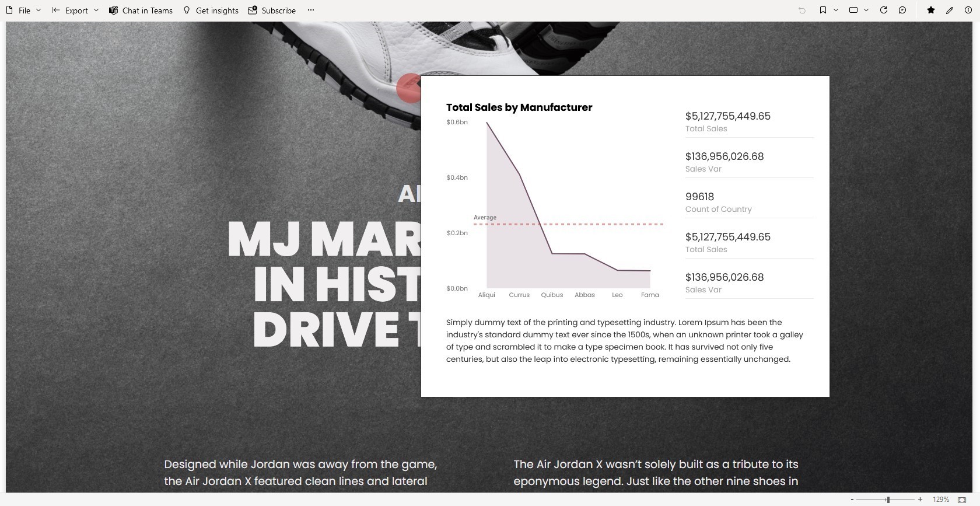The width and height of the screenshot is (980, 506).
Task: Click the Aliqui label on the chart axis
Action: (x=487, y=295)
